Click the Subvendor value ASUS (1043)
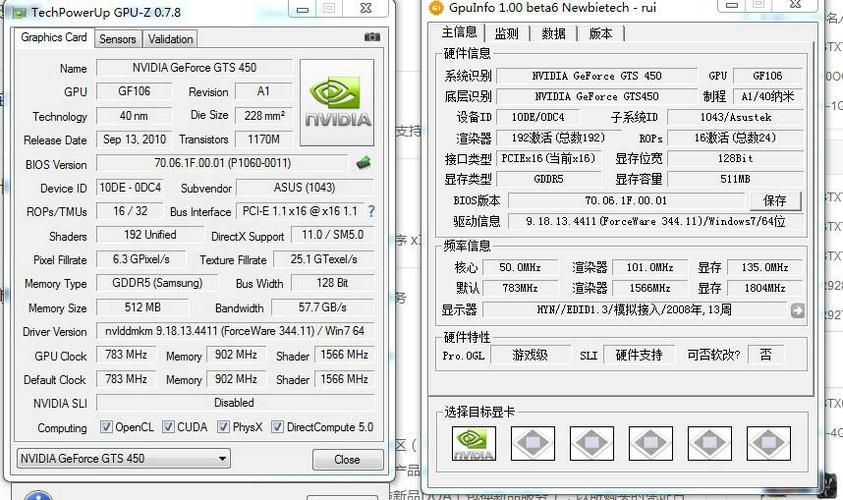843x500 pixels. (305, 188)
